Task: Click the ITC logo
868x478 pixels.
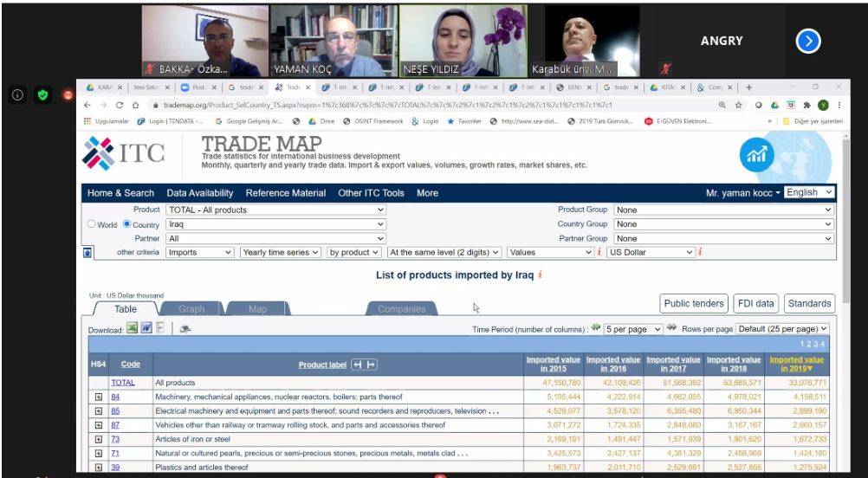Action: (124, 153)
